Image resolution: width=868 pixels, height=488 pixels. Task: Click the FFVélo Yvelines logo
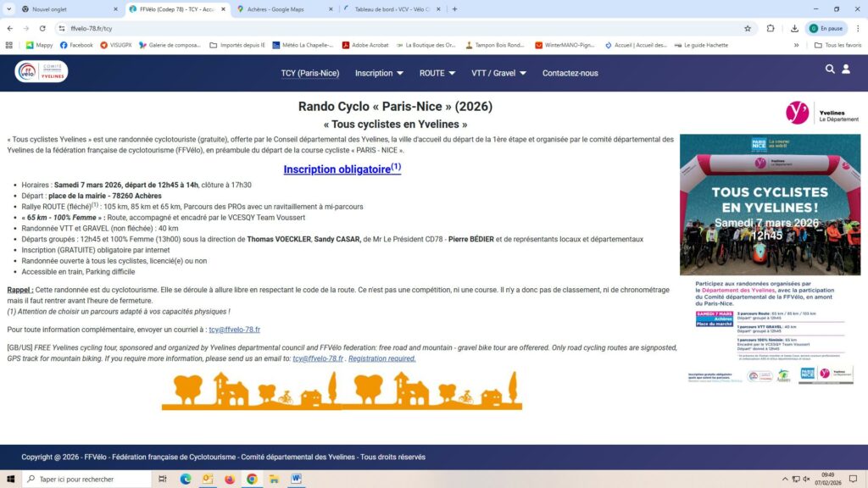(41, 72)
